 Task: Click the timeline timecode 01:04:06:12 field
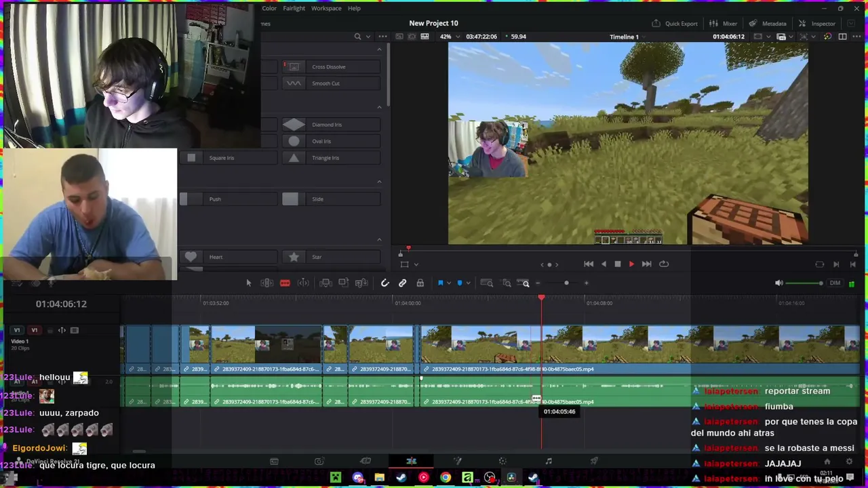(61, 304)
